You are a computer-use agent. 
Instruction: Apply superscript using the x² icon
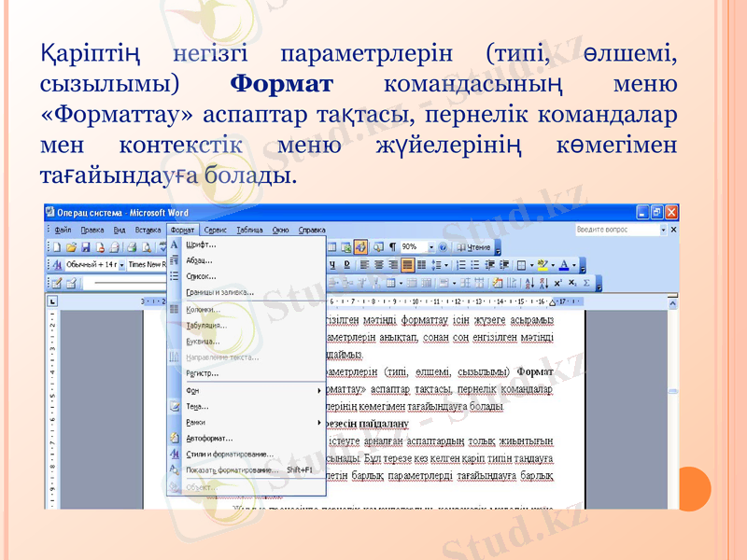pos(557,282)
